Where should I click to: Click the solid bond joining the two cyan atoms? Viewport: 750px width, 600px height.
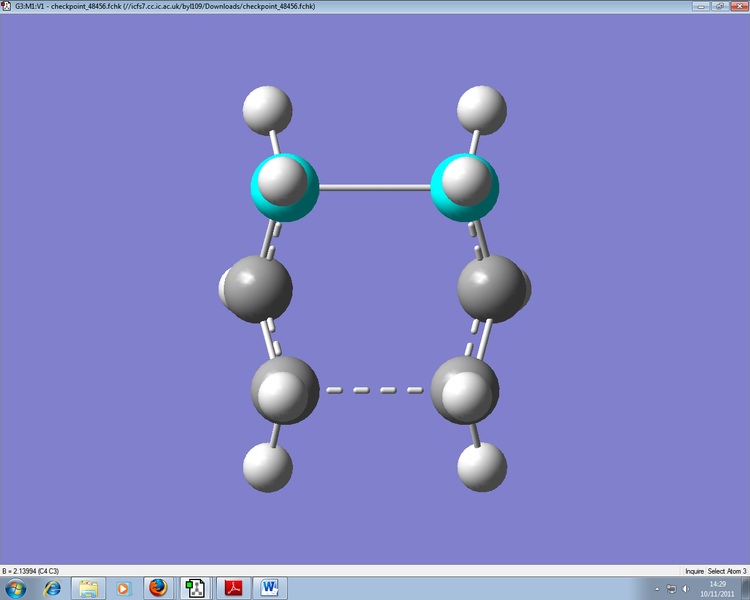click(375, 188)
